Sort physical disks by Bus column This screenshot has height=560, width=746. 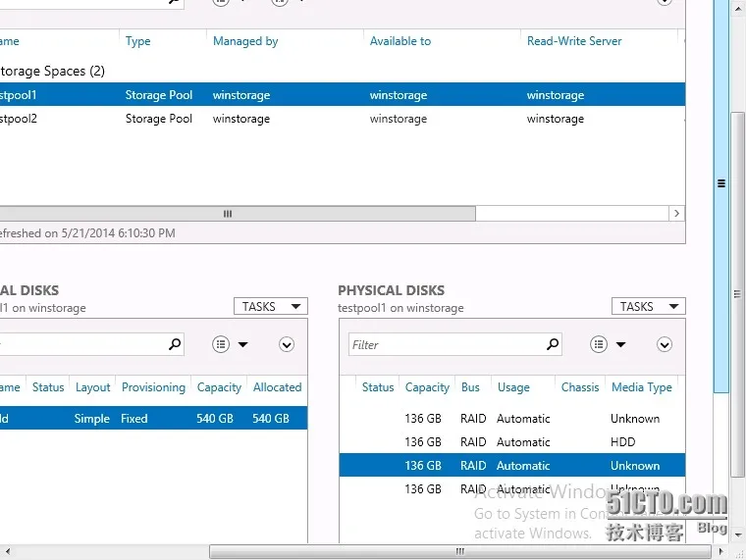470,387
